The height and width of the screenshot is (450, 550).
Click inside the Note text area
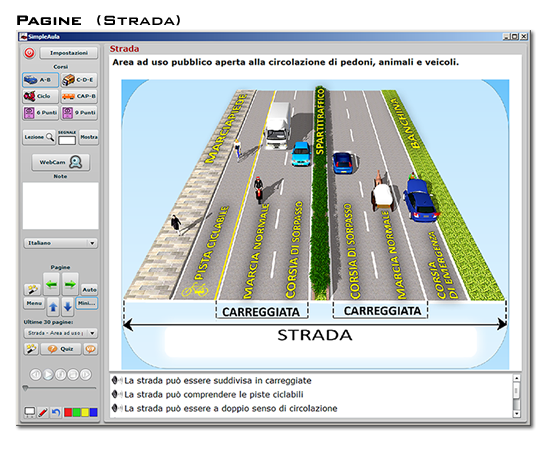[61, 206]
